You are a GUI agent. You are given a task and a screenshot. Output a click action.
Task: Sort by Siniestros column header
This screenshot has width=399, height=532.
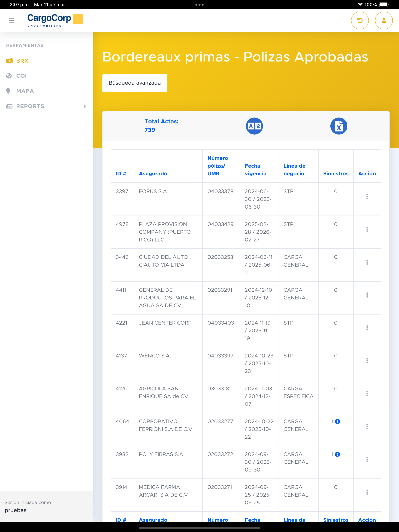pos(336,174)
